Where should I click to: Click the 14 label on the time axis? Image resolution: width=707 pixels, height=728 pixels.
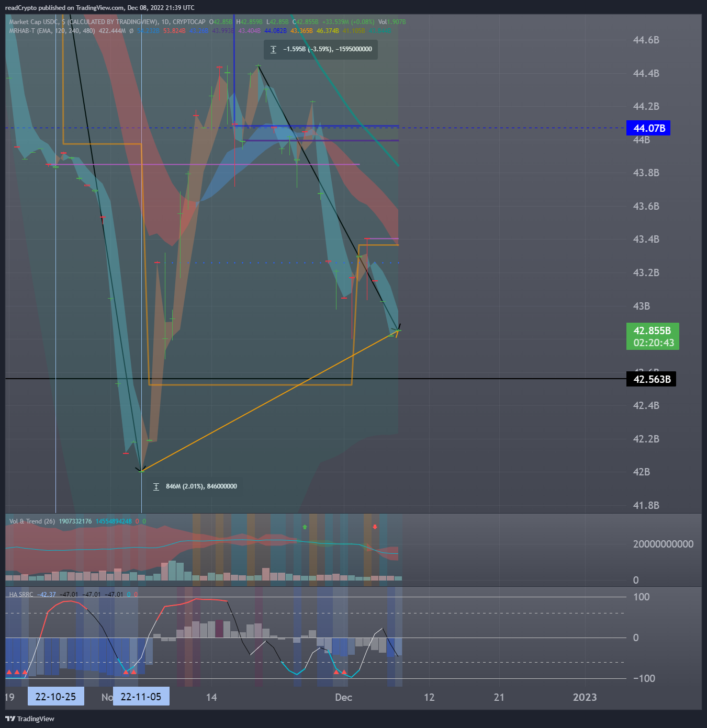211,697
